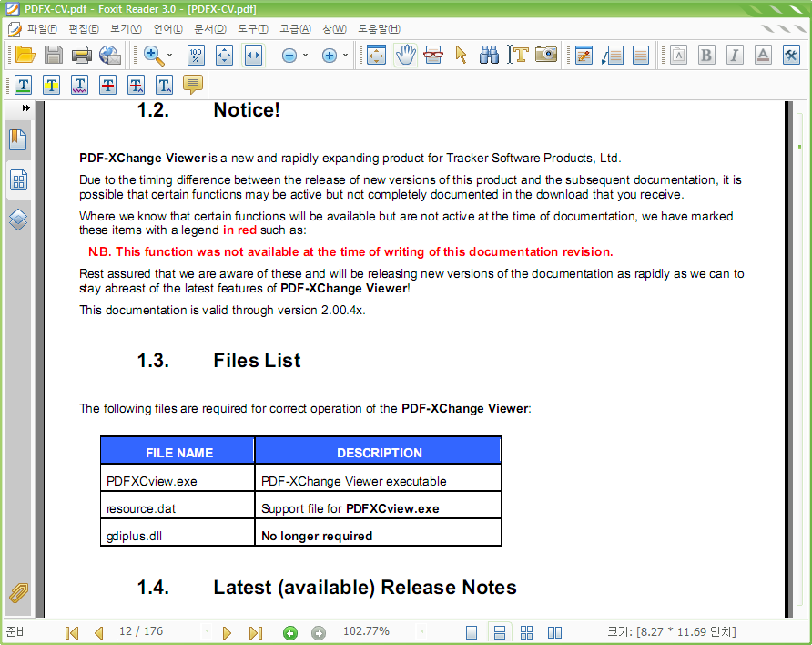Viewport: 812px width, 645px height.
Task: Click the Zoom Out minus button
Action: click(289, 56)
